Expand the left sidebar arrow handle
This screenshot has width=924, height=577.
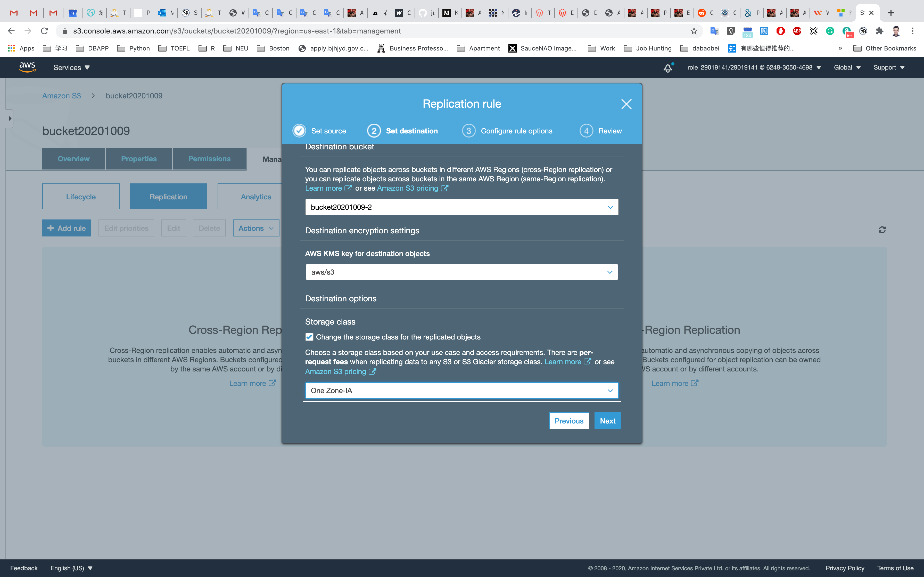tap(10, 118)
